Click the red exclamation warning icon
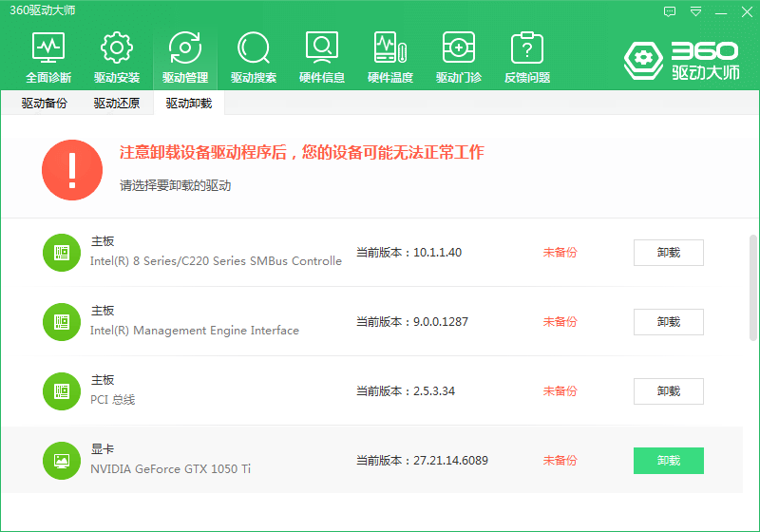Viewport: 760px width, 532px height. point(72,170)
